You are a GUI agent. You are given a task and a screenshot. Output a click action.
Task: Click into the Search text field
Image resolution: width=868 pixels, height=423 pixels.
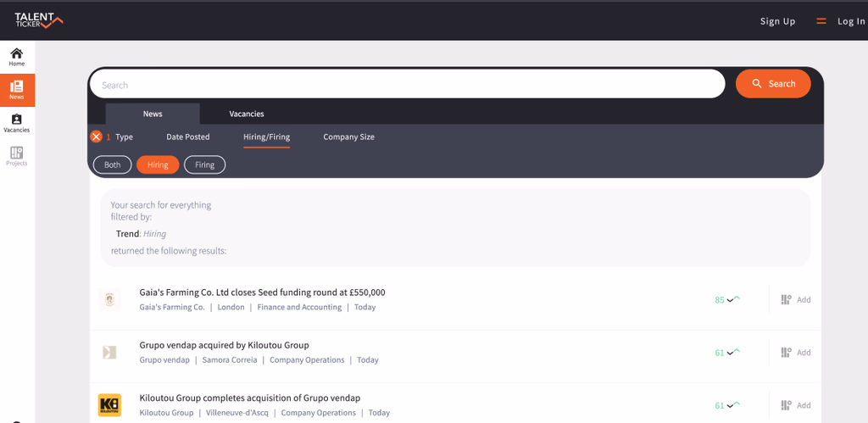pos(407,85)
